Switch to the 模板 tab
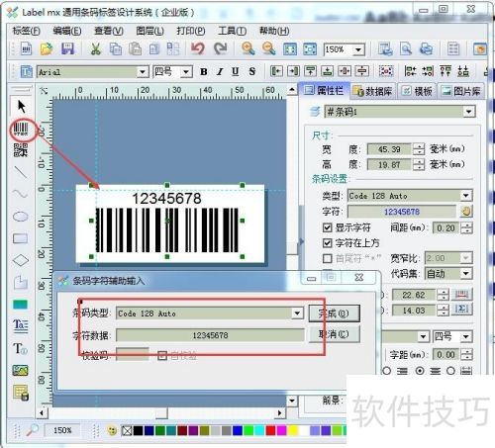The height and width of the screenshot is (448, 495). click(x=418, y=91)
